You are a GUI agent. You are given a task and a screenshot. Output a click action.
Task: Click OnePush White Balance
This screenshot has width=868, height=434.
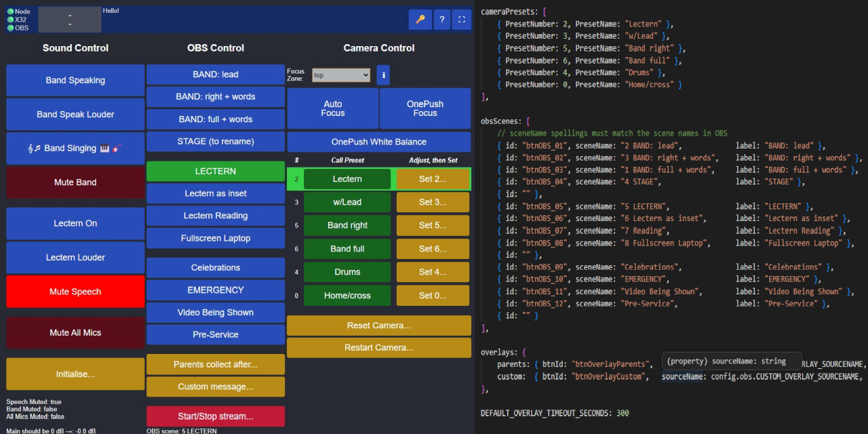click(x=379, y=142)
